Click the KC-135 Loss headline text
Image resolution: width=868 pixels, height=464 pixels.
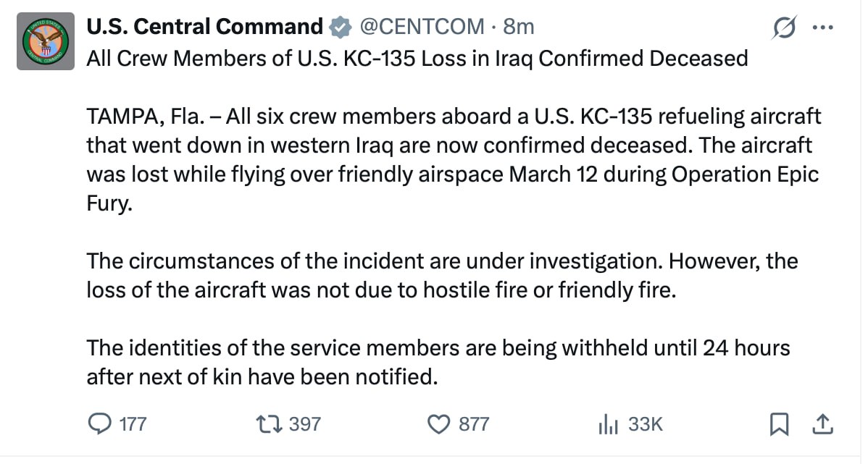tap(417, 58)
